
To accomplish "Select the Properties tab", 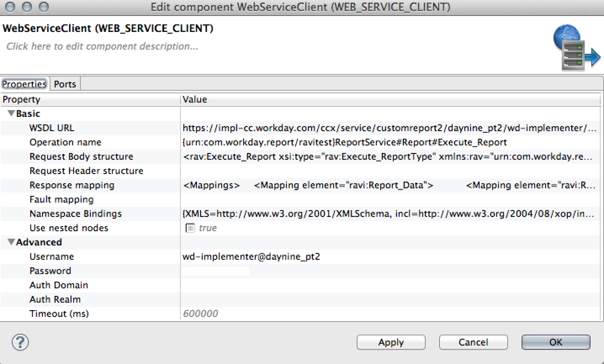I will 24,84.
